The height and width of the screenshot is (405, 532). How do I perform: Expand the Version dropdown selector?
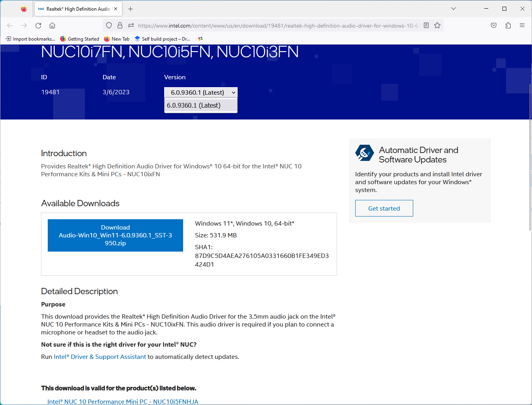[x=200, y=92]
